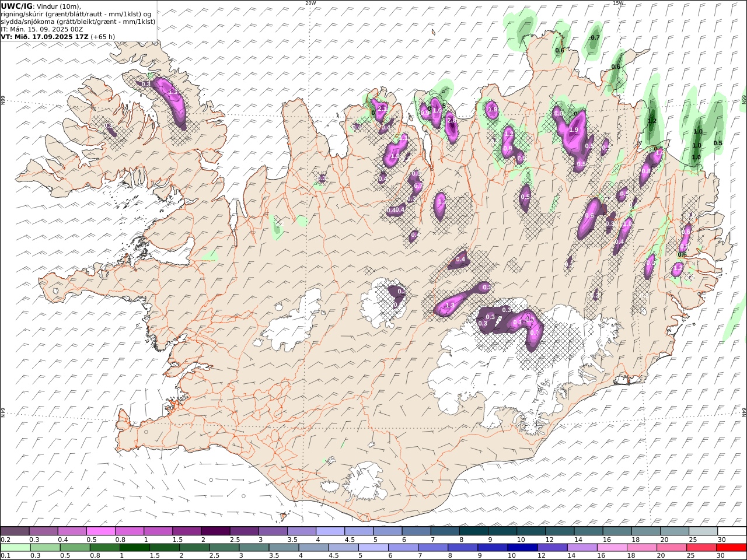Click the violet 14 swatch in lower legend

click(x=582, y=547)
